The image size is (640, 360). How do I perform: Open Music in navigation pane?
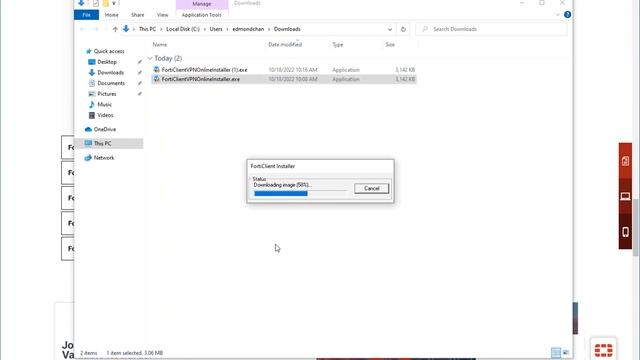[x=104, y=104]
